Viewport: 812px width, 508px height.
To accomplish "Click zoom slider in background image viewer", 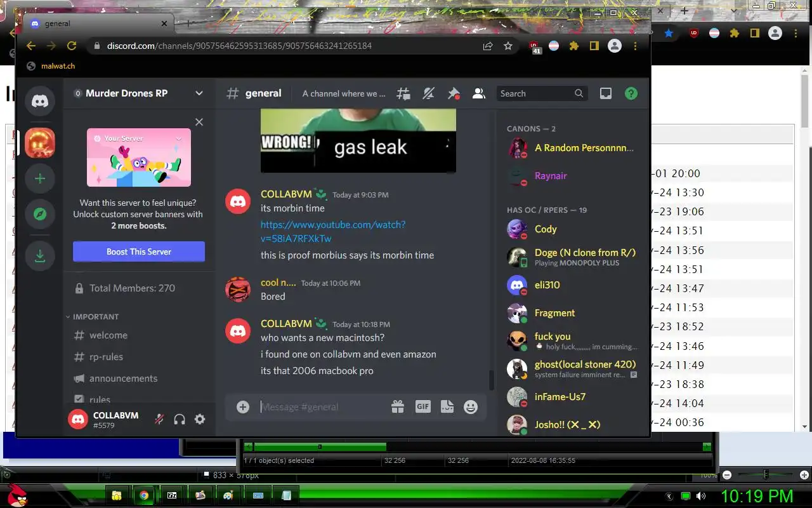I will [x=766, y=475].
